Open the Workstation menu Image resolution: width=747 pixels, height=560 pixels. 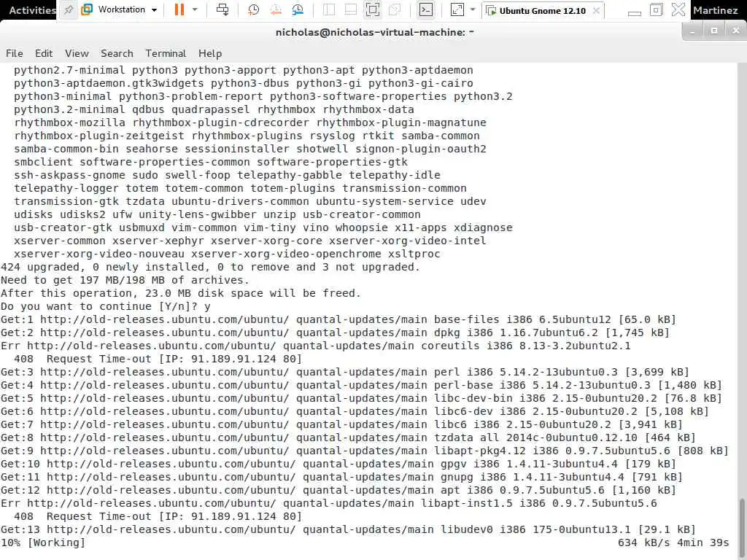click(x=120, y=9)
